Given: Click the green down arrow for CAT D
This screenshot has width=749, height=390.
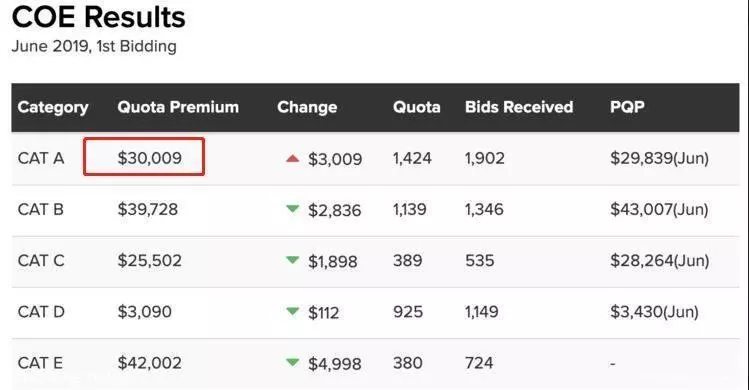Looking at the screenshot, I should click(x=292, y=311).
